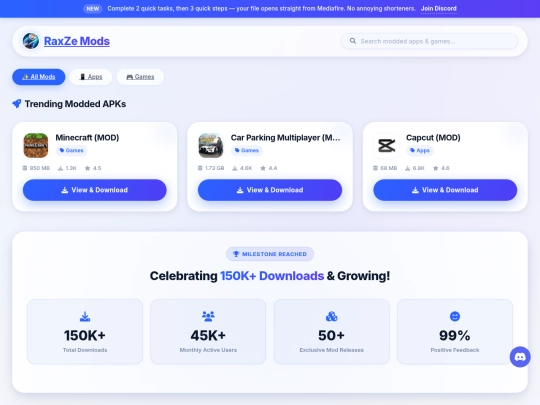Click the 150K+ Total Downloads stat
This screenshot has width=540, height=405.
(x=85, y=332)
